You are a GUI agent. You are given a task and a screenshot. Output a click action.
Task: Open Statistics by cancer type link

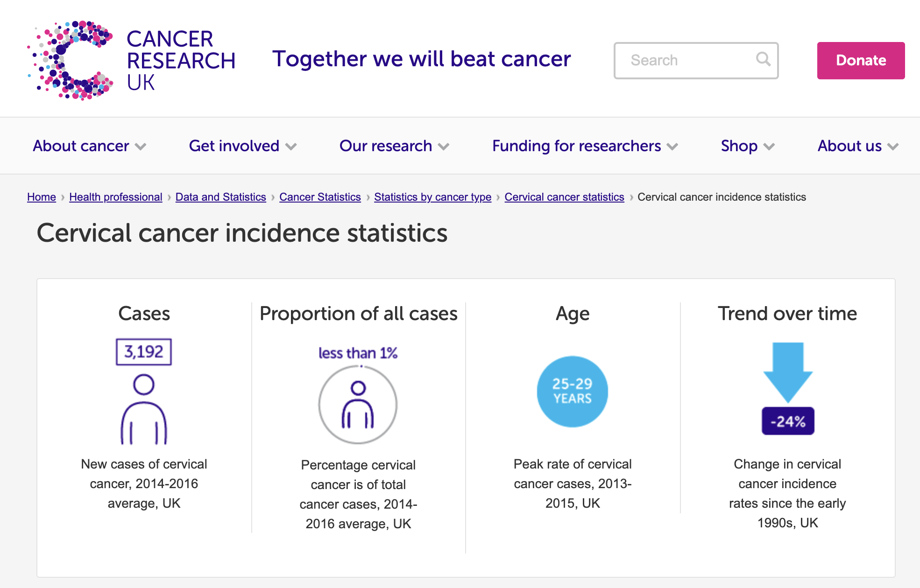tap(432, 197)
